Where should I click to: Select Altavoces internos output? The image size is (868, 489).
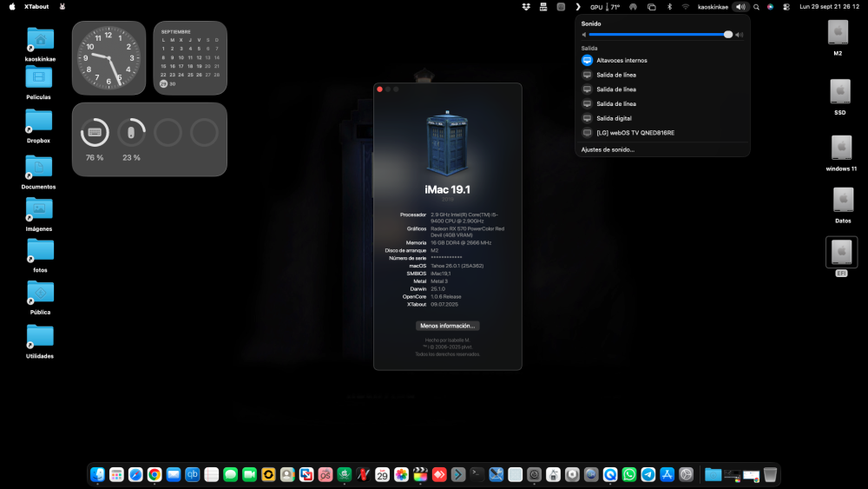(662, 60)
